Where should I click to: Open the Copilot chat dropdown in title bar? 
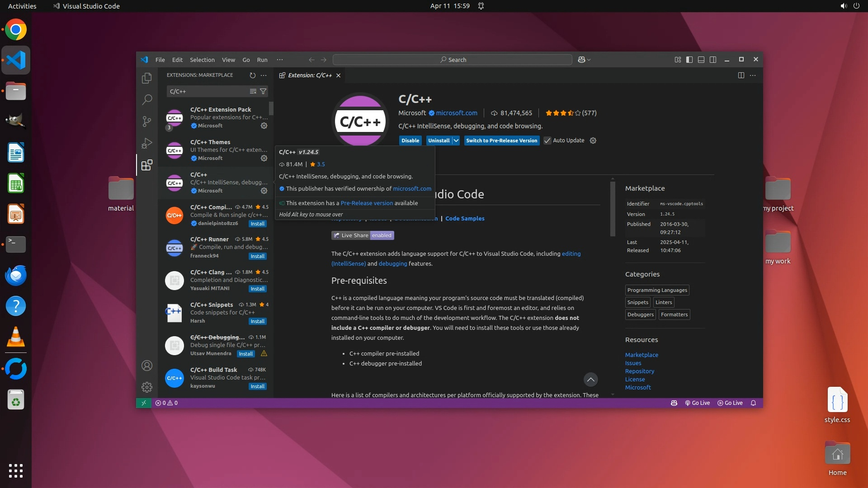coord(589,60)
